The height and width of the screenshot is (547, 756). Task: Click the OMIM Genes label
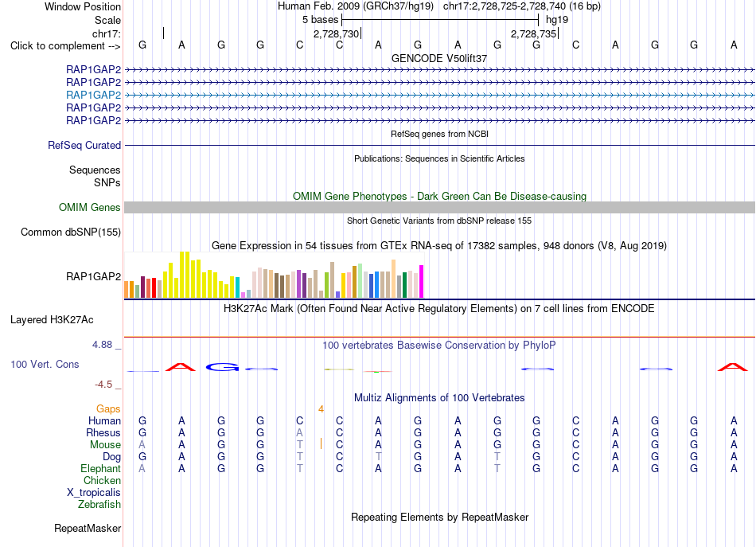click(90, 208)
